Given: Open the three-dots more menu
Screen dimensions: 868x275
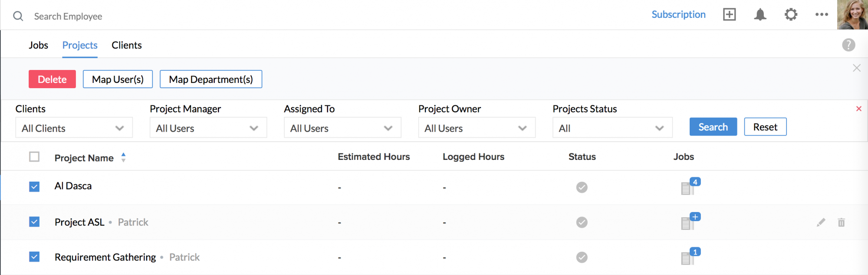Looking at the screenshot, I should (x=822, y=15).
